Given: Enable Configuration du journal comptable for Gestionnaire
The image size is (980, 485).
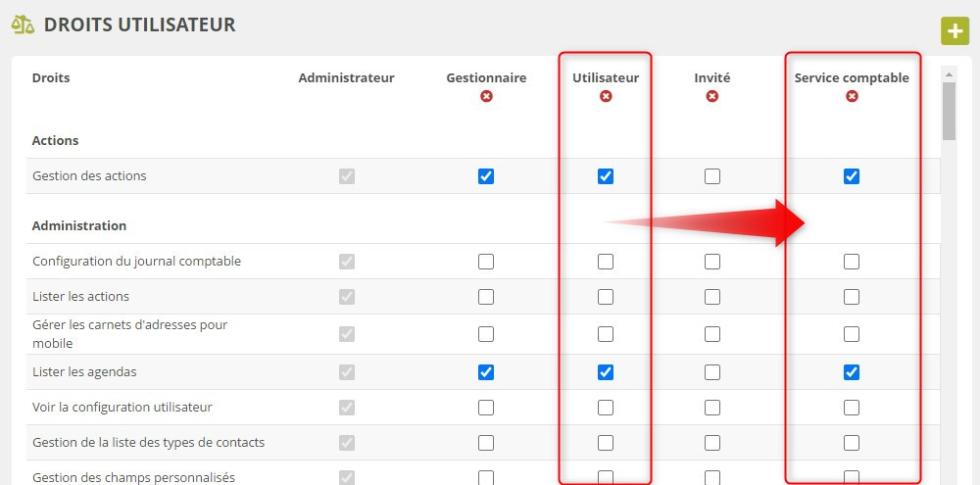Looking at the screenshot, I should [x=486, y=262].
